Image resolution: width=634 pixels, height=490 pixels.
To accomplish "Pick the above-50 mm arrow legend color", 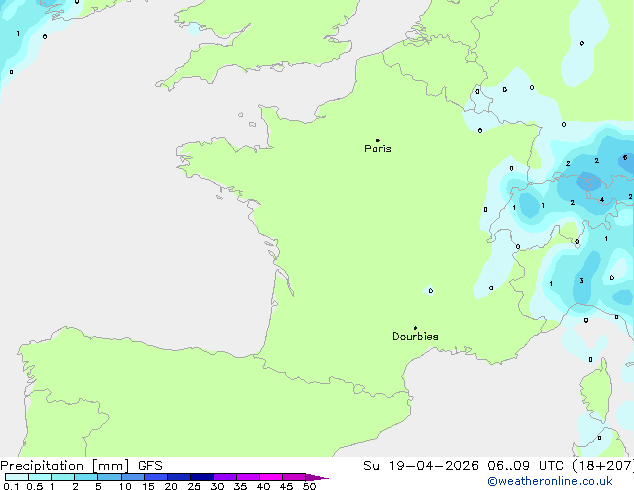I will pos(317,477).
